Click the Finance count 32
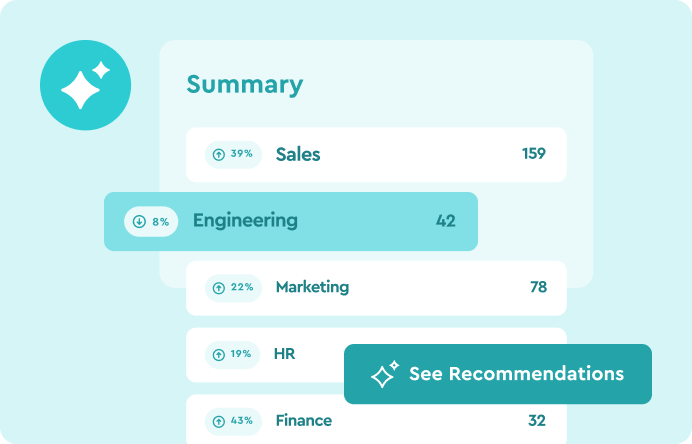The width and height of the screenshot is (692, 444). click(537, 421)
